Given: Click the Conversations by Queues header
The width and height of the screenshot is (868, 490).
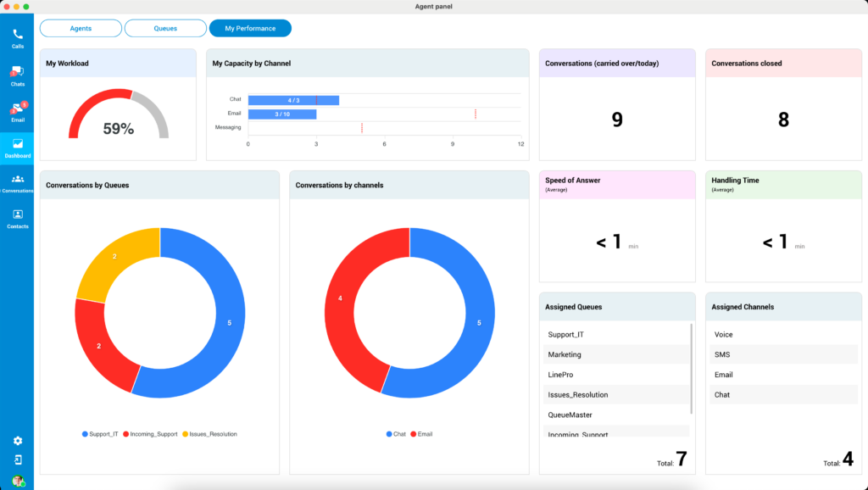Looking at the screenshot, I should tap(159, 185).
